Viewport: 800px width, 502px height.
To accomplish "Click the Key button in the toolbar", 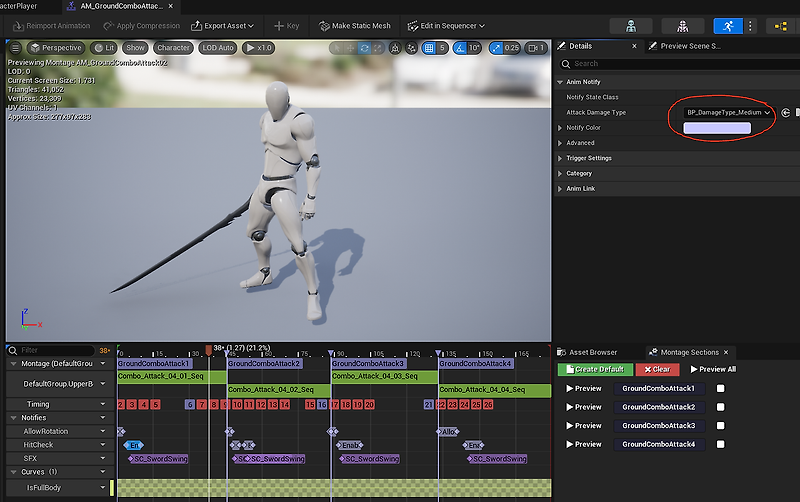I will 287,26.
